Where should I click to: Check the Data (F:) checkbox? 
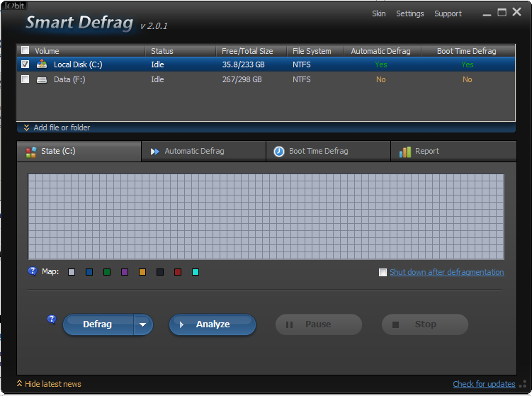pos(25,79)
